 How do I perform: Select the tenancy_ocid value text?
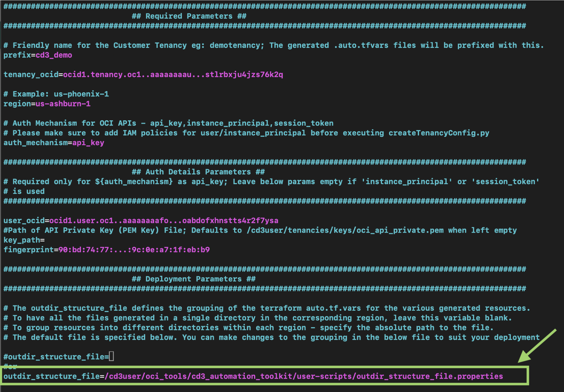(x=173, y=75)
